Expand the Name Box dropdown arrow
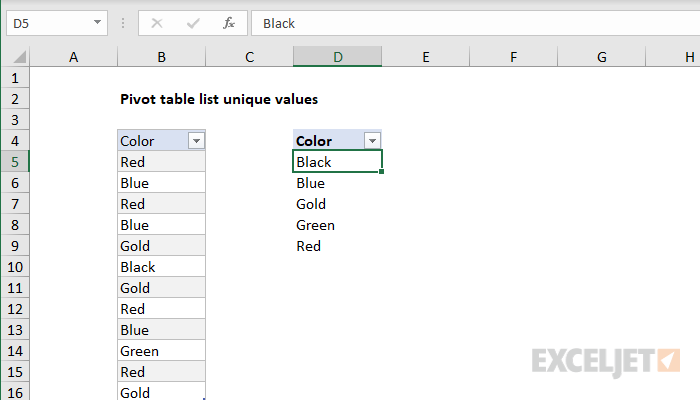 (x=97, y=22)
